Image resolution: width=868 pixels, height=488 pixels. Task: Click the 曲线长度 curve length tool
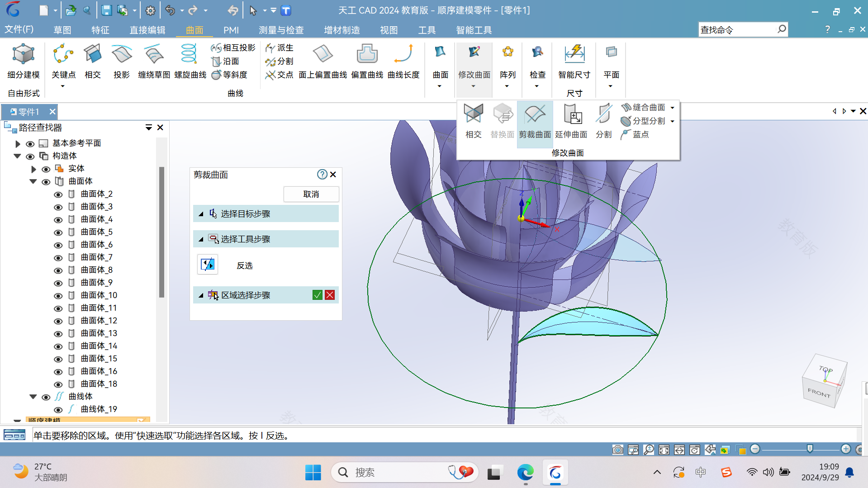click(x=403, y=62)
